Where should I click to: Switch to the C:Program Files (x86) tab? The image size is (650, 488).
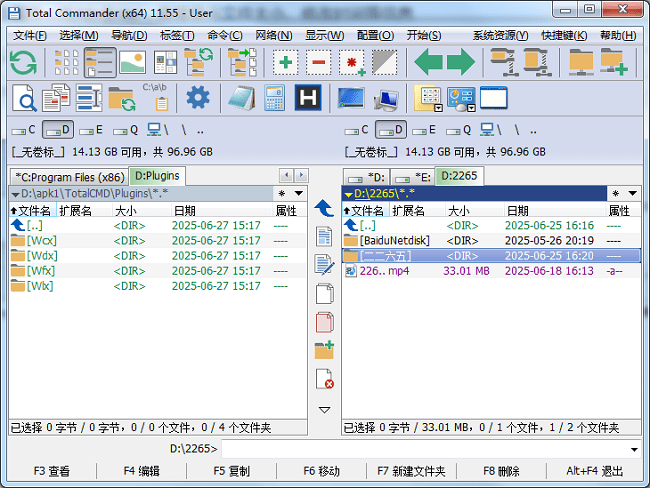(x=69, y=177)
